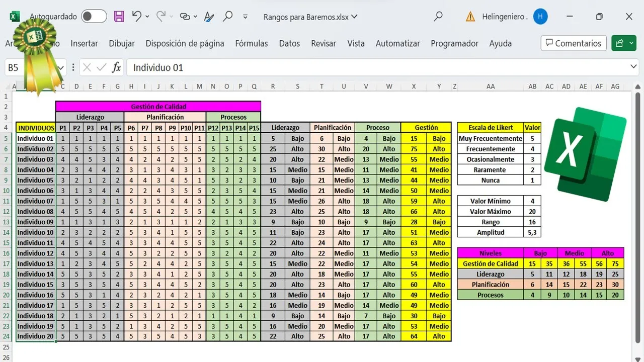Click the Redo arrow icon

click(x=161, y=16)
